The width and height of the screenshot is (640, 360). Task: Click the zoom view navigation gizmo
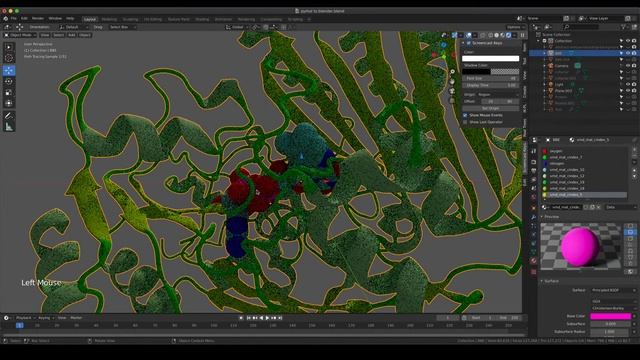tap(452, 71)
